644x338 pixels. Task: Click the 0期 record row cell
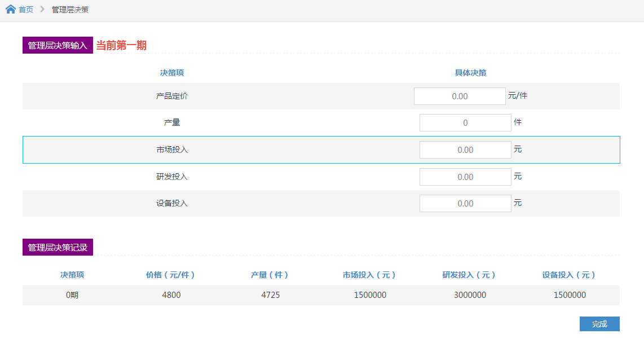[x=72, y=295]
